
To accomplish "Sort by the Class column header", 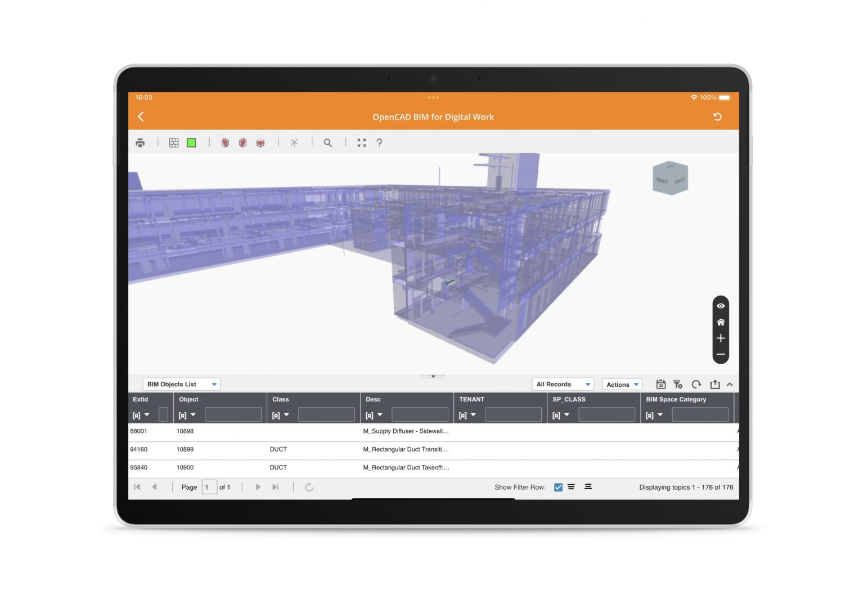I will click(x=281, y=400).
